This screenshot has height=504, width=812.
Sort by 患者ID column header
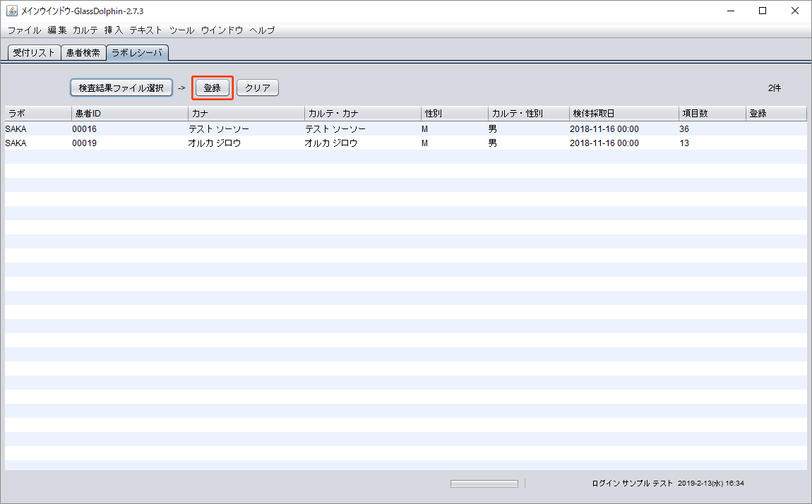coord(129,114)
